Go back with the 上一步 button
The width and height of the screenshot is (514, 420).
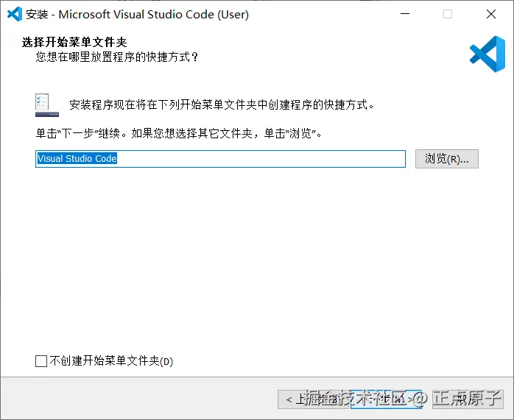[313, 399]
